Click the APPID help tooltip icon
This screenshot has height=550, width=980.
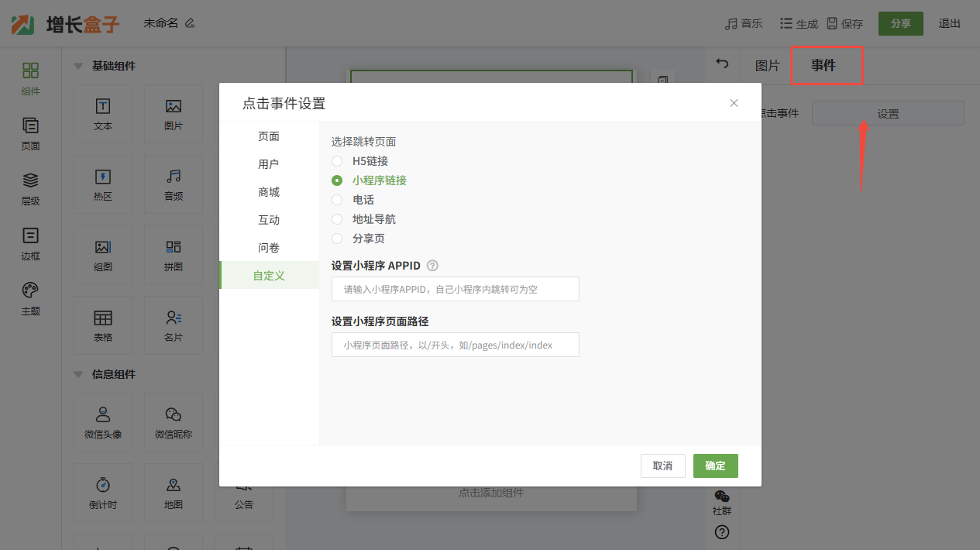point(432,266)
